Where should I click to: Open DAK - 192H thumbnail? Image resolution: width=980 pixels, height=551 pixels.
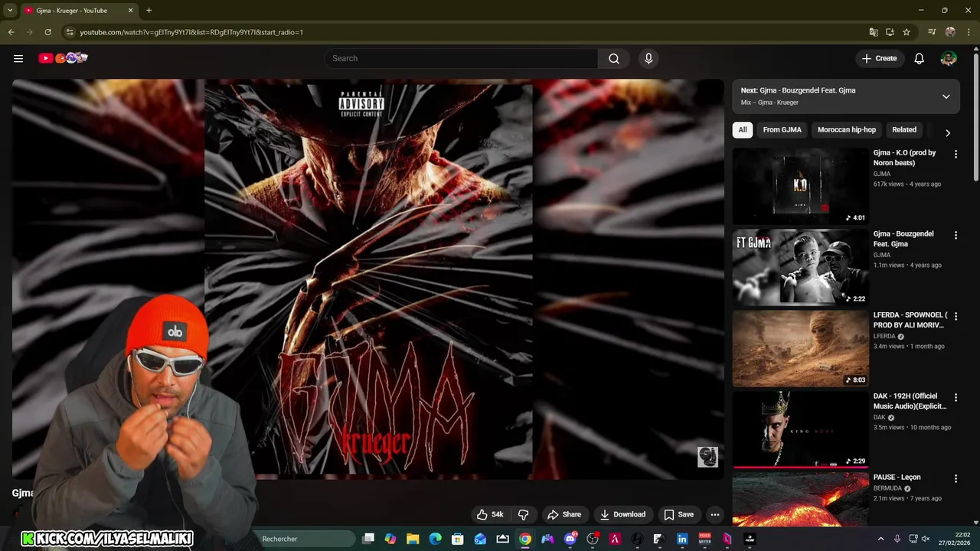coord(800,429)
